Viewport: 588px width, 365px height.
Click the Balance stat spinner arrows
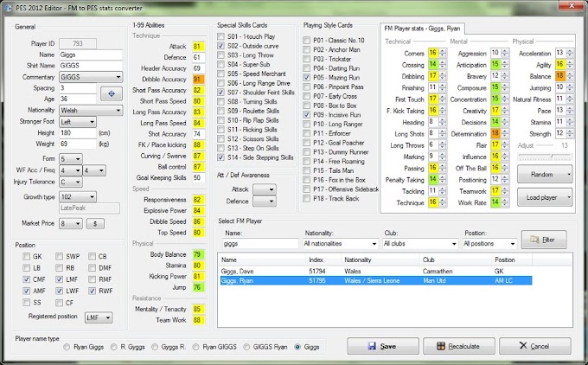570,76
